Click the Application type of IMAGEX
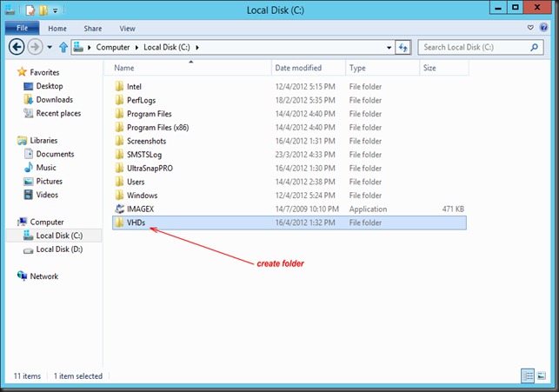559x392 pixels. 368,209
